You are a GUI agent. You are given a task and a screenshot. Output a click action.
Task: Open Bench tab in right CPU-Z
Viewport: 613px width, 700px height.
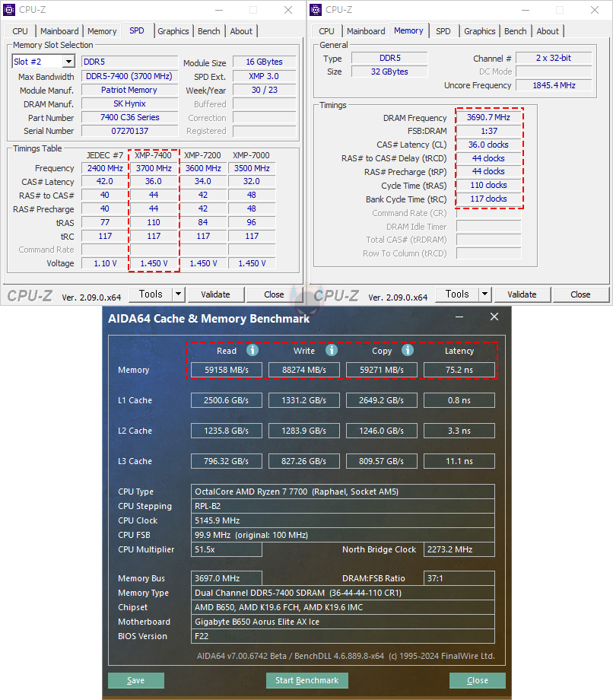[x=516, y=31]
